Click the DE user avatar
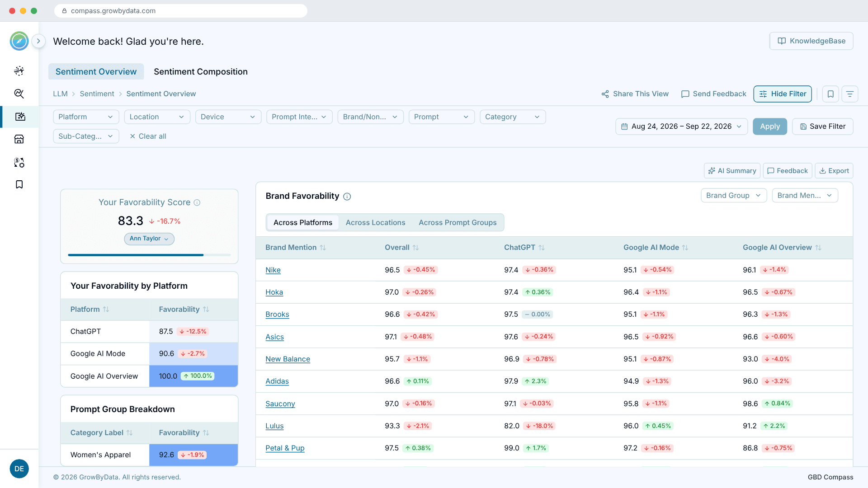Viewport: 868px width, 488px height. [19, 469]
